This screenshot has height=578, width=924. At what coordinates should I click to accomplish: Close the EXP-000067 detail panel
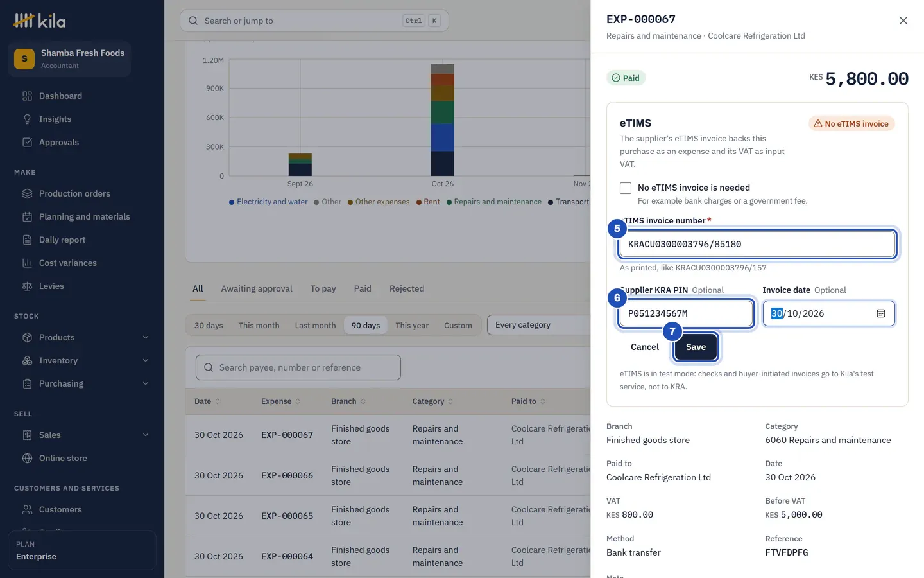[903, 21]
